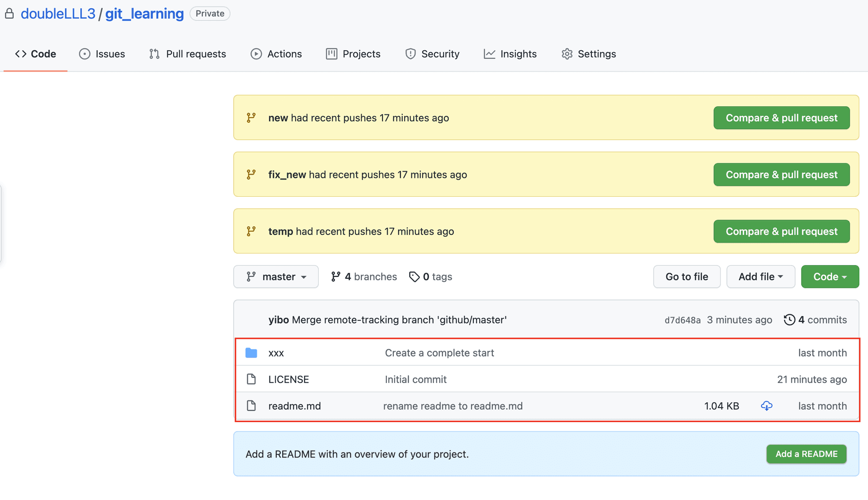868x500 pixels.
Task: Open the Pull requests tab
Action: point(188,54)
